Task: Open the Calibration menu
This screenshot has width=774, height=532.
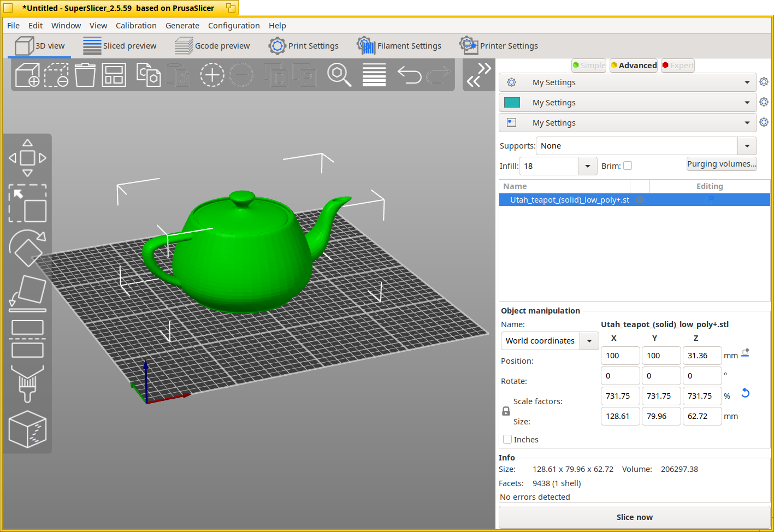Action: [136, 26]
